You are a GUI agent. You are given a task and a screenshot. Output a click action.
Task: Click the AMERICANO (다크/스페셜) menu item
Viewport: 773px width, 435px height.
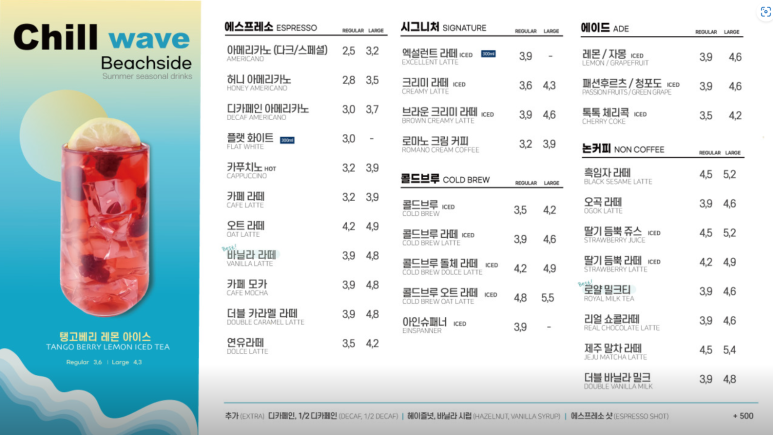[x=277, y=53]
